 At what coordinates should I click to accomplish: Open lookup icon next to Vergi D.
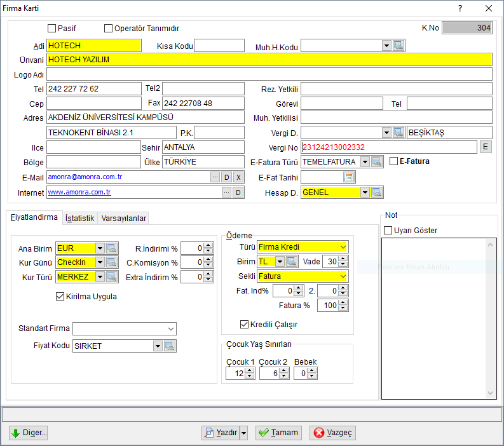click(398, 132)
